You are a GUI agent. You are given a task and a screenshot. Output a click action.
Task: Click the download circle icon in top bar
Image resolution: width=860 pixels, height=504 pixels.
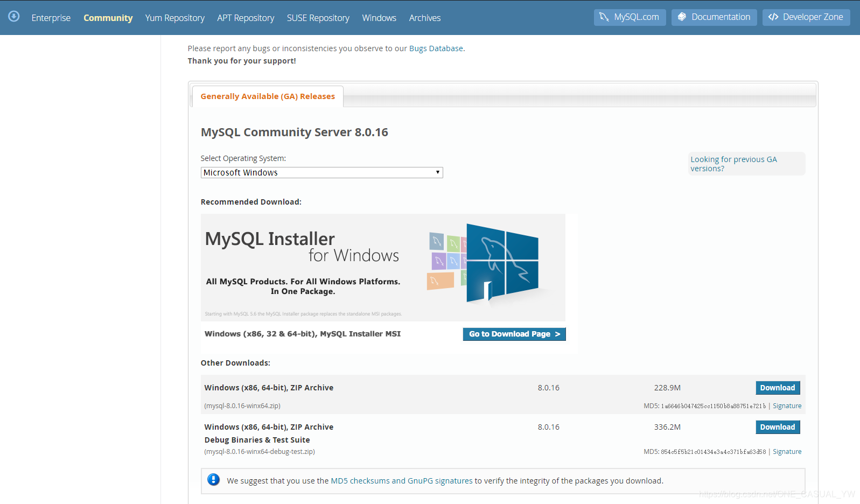pyautogui.click(x=14, y=16)
